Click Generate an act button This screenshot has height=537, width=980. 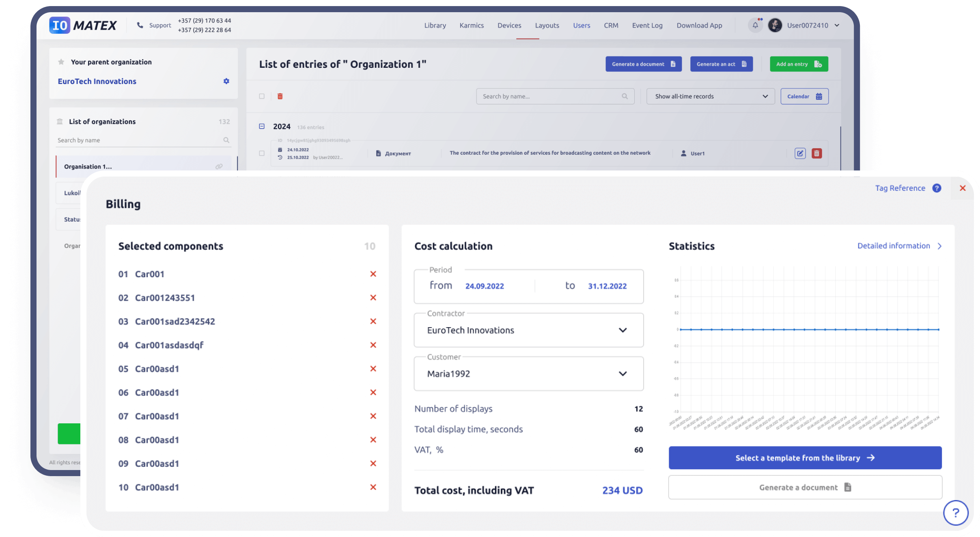pyautogui.click(x=722, y=64)
